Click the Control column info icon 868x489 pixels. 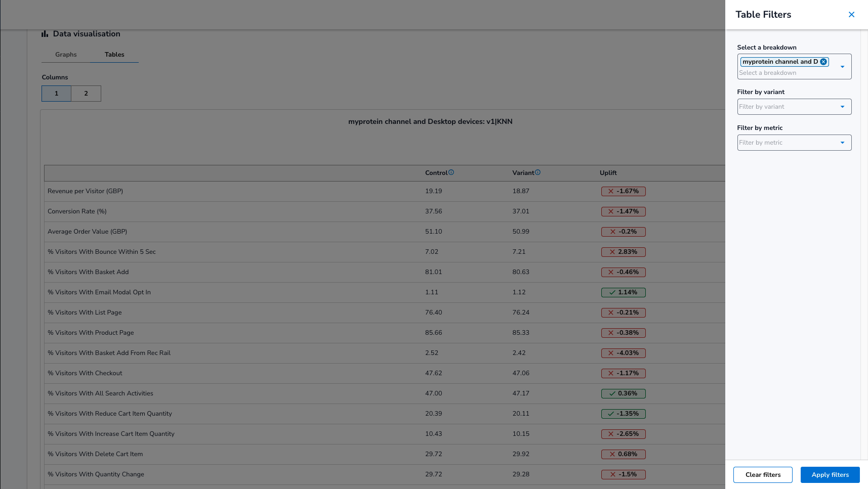[x=451, y=172]
